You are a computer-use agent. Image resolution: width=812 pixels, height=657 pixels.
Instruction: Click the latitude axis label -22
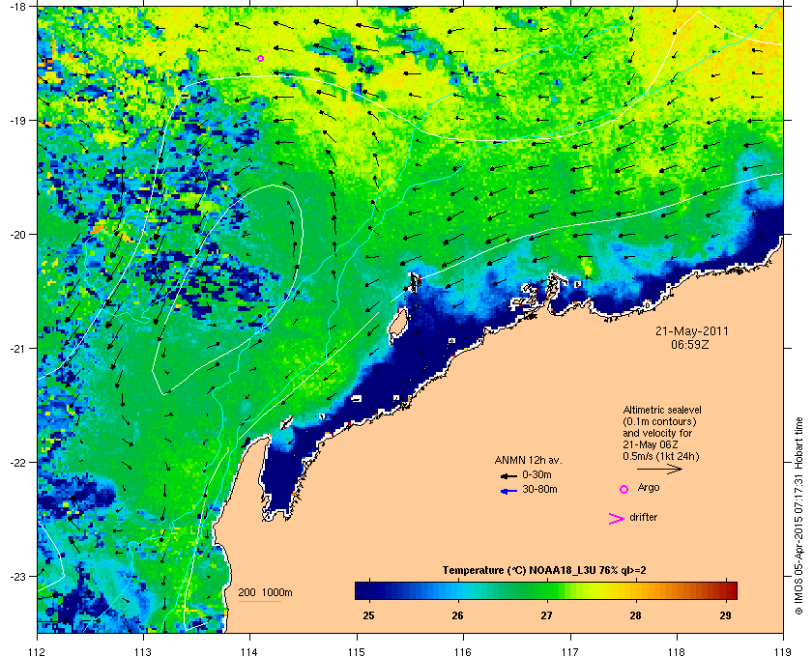coord(17,463)
